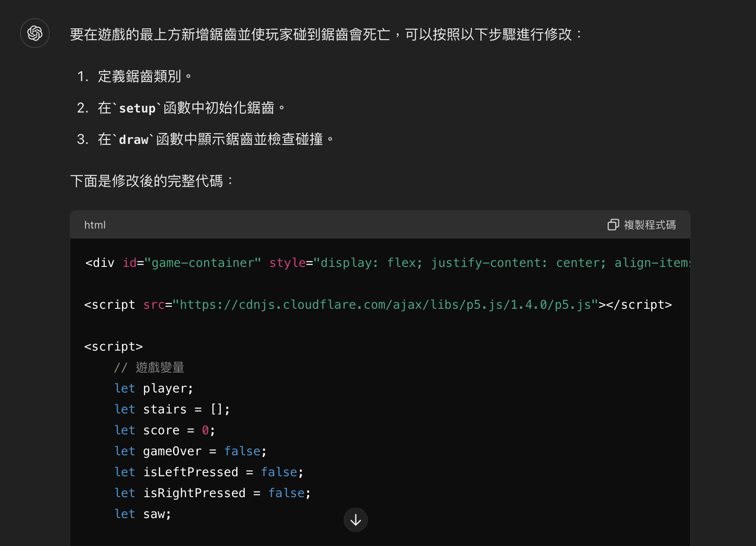Click the text 下面是修改後的完整代碼
The width and height of the screenshot is (756, 546).
[x=152, y=181]
